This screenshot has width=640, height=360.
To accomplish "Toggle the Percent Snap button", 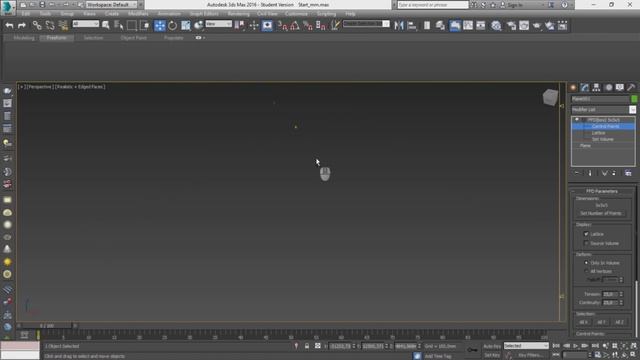I will click(x=308, y=25).
